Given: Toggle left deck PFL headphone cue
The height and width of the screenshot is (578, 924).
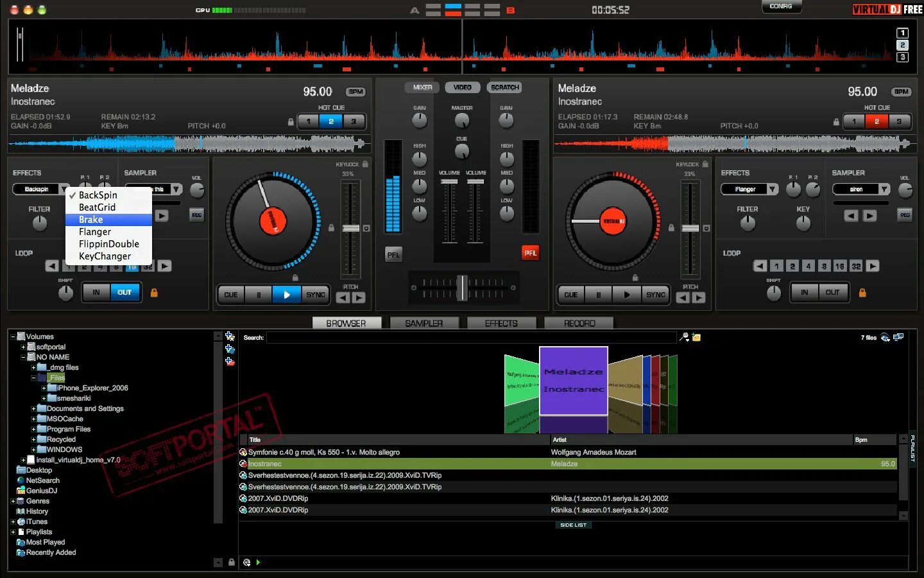Looking at the screenshot, I should pyautogui.click(x=393, y=254).
